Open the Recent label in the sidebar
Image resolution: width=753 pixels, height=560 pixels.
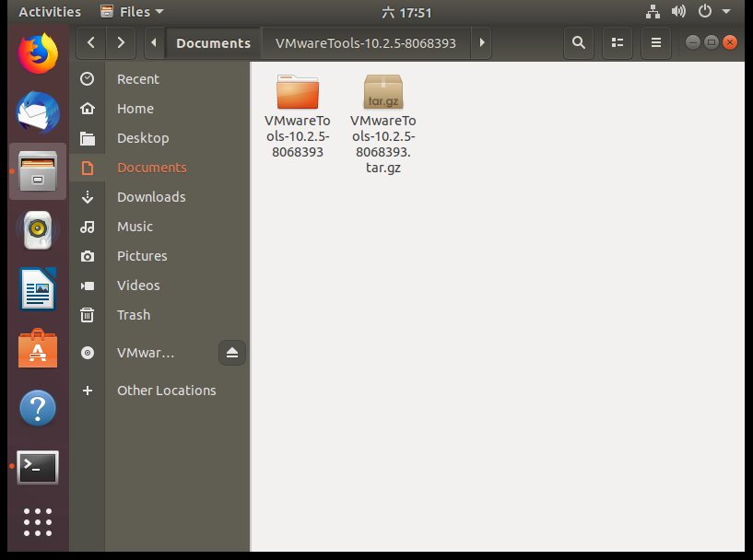point(138,79)
